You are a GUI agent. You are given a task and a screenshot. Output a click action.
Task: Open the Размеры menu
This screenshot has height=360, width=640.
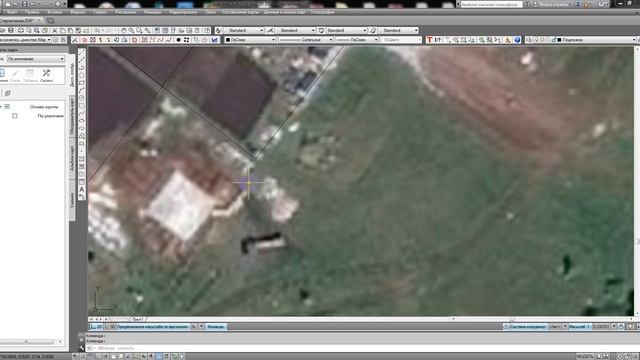tap(152, 12)
